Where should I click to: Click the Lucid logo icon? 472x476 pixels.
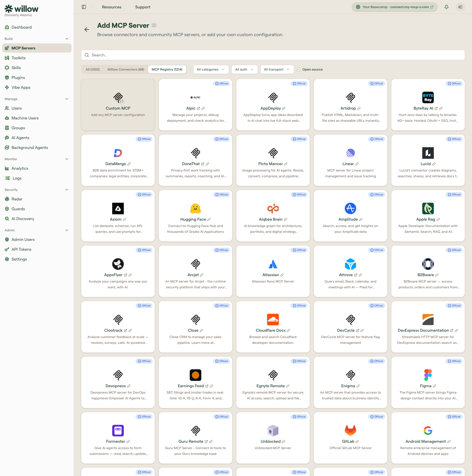(428, 153)
